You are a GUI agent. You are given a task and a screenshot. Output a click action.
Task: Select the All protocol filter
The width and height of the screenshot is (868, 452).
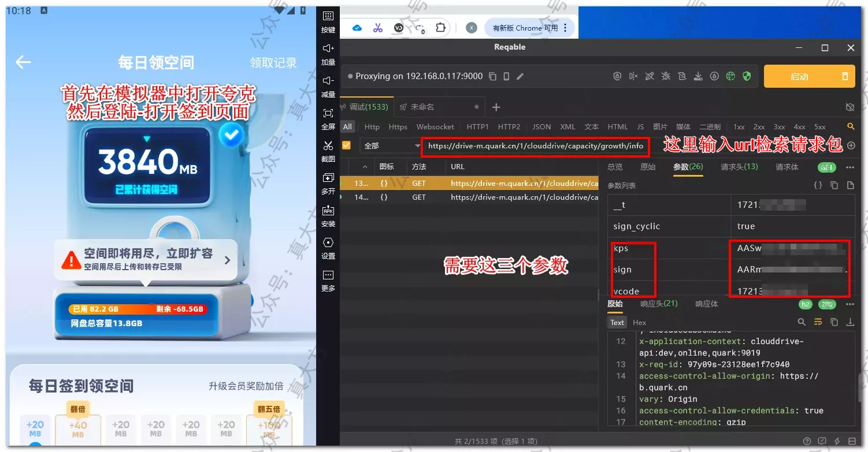[x=347, y=127]
